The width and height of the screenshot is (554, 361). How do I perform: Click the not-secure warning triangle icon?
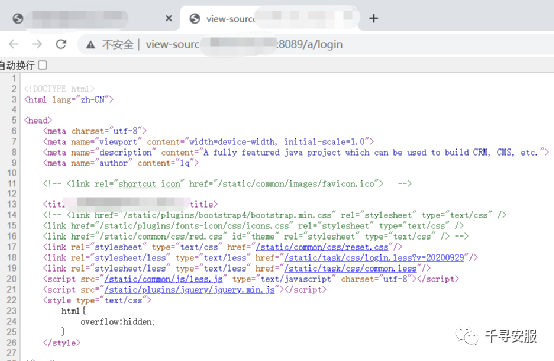coord(90,45)
